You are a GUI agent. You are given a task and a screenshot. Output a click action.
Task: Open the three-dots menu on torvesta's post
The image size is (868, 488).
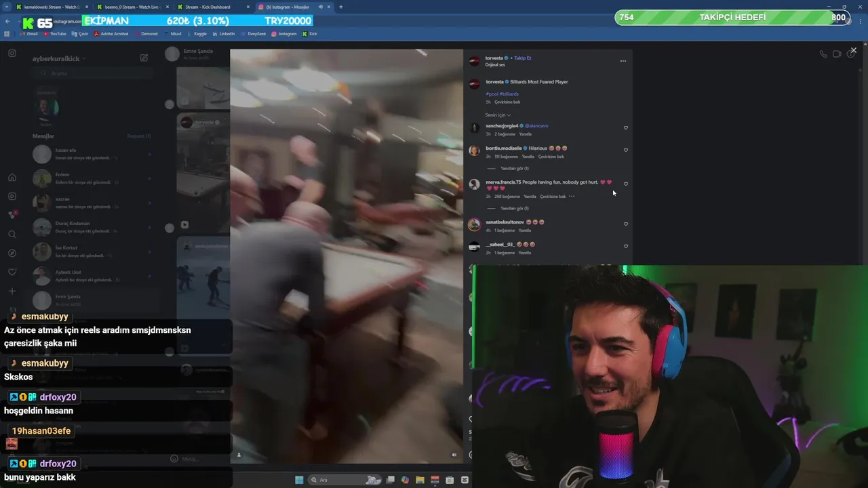(x=623, y=61)
